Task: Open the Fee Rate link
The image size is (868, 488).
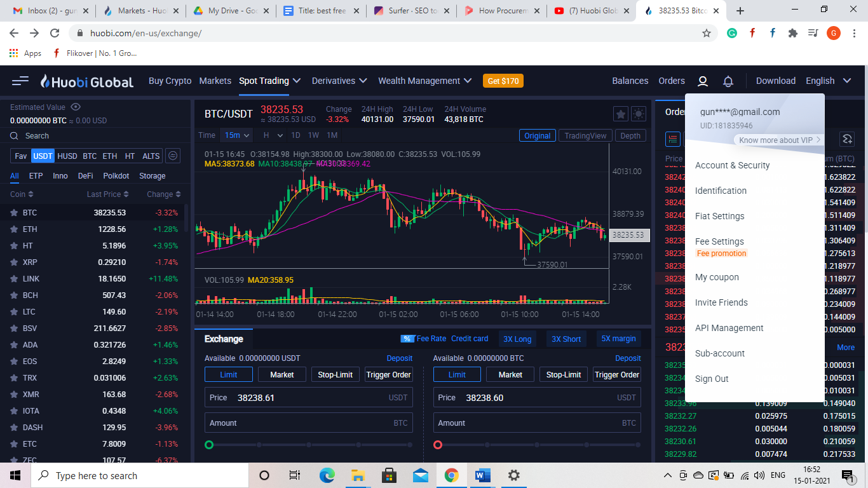Action: [424, 339]
